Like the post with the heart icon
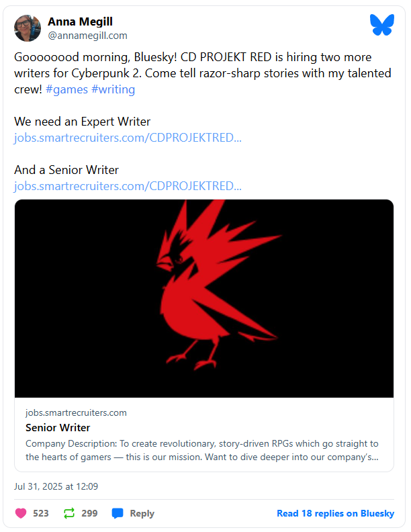The height and width of the screenshot is (532, 411). click(x=21, y=513)
